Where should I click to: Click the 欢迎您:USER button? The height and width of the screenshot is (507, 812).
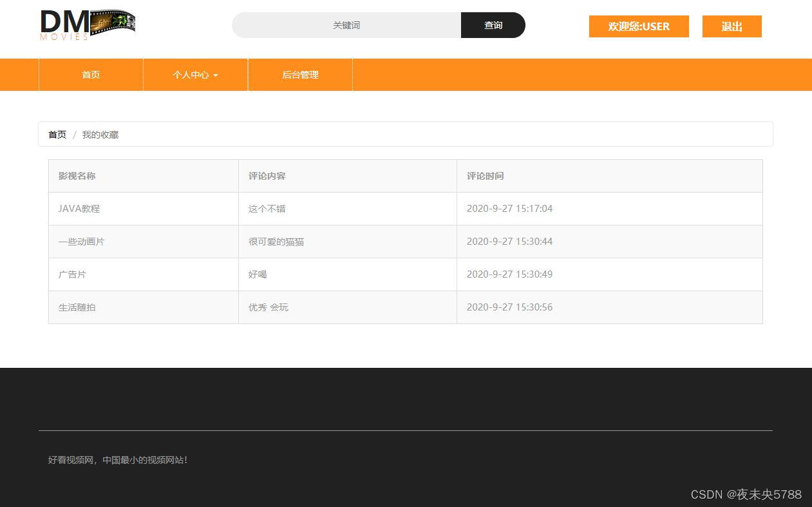coord(639,26)
